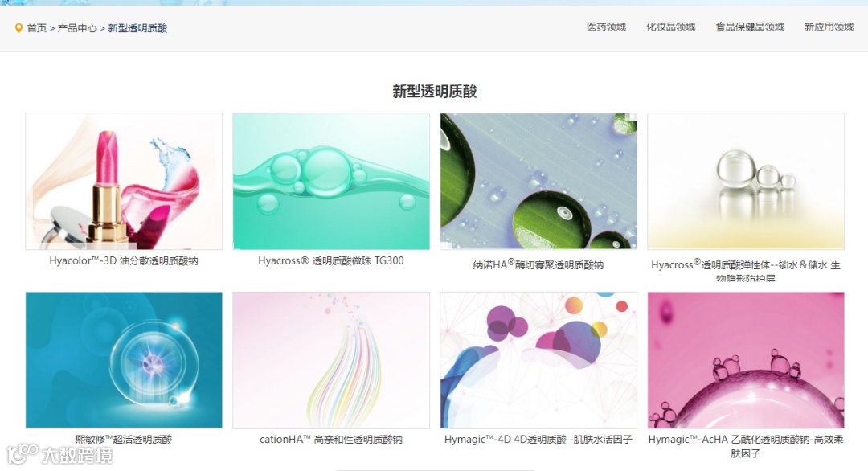Click the Hyacross 透明质酸弹性体 title

tap(746, 271)
